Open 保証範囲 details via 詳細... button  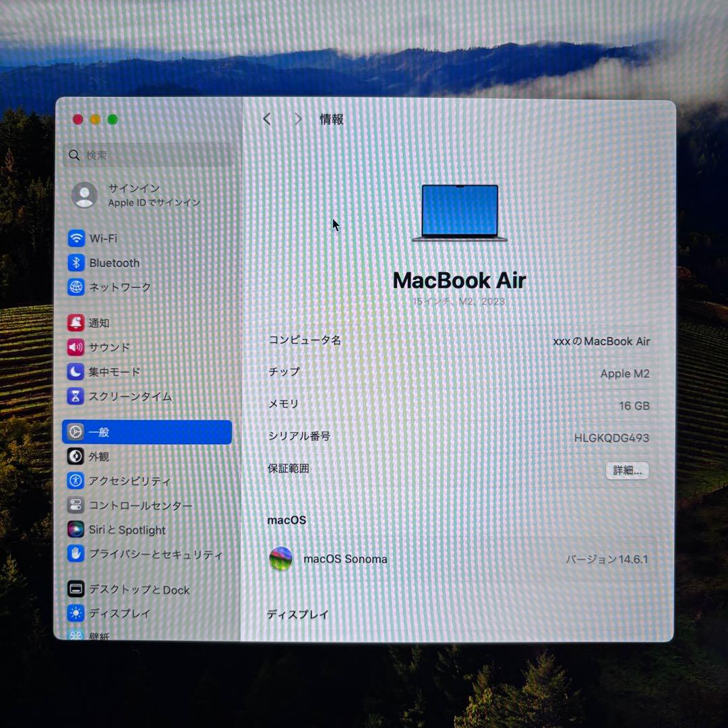(628, 471)
